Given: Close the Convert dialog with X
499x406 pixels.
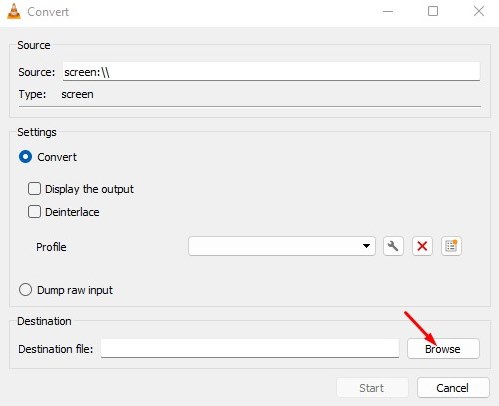Looking at the screenshot, I should coord(479,11).
